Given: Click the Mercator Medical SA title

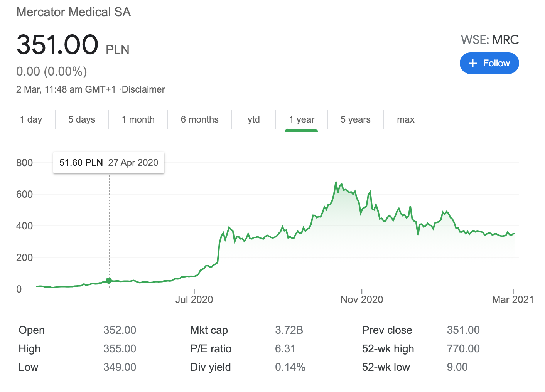Looking at the screenshot, I should click(x=74, y=12).
